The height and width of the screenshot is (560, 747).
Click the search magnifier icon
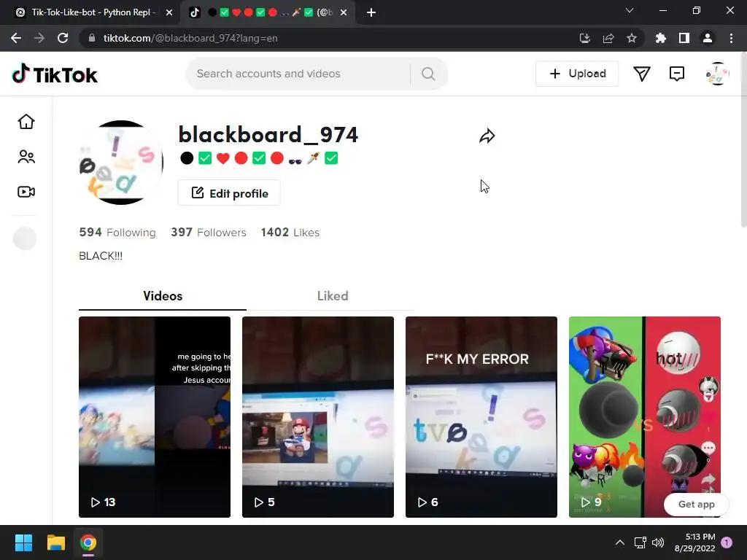[428, 74]
